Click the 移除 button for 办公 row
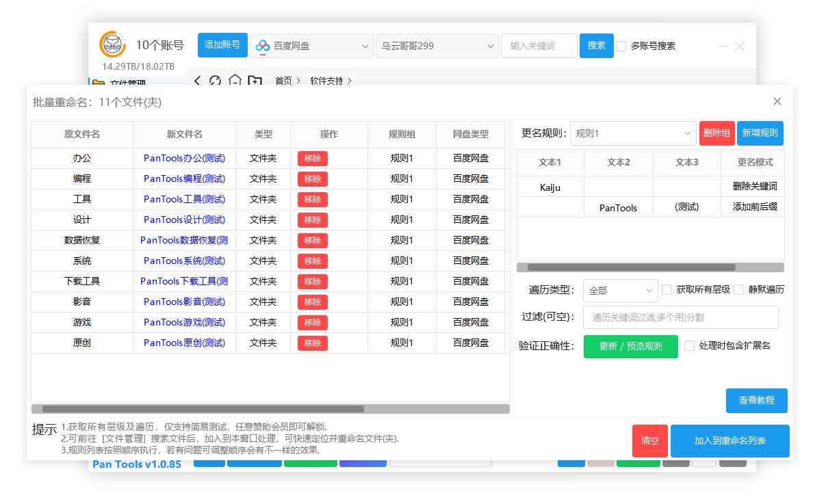Viewport: 826px width, 504px height. pos(312,158)
